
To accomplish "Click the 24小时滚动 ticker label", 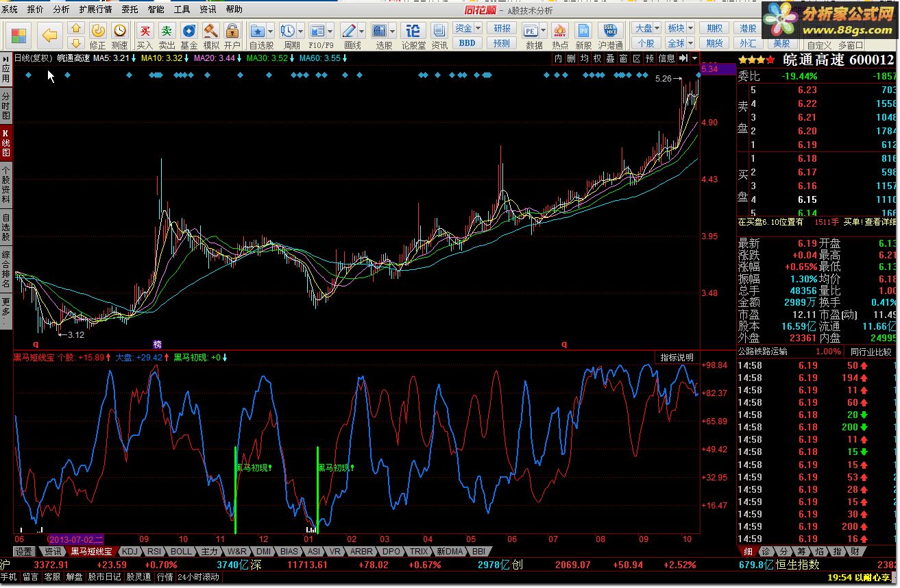I will [199, 577].
